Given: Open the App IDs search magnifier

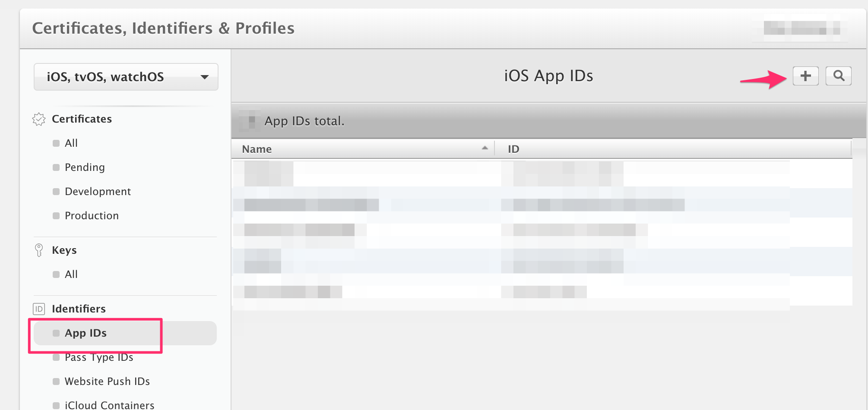Looking at the screenshot, I should tap(839, 76).
